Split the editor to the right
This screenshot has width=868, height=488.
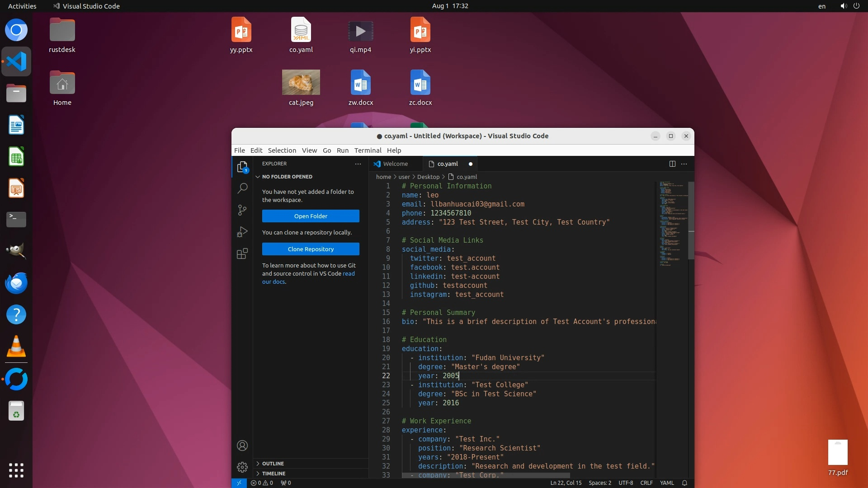coord(672,164)
